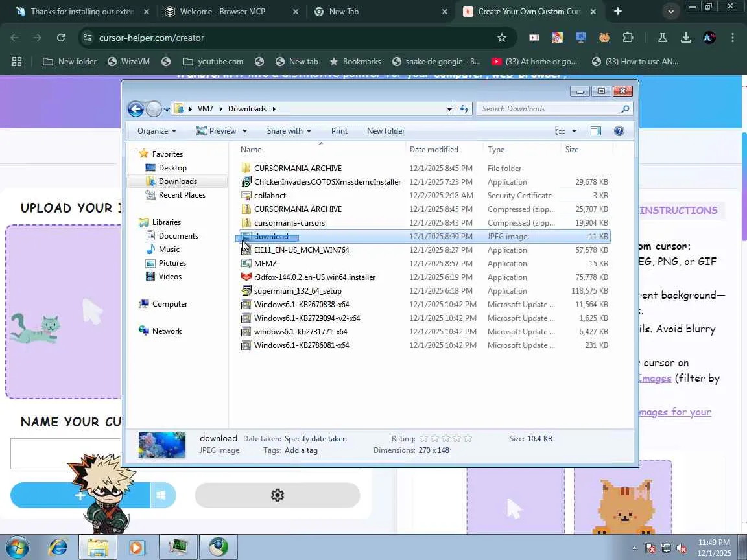Click Preview in the Explorer toolbar
The width and height of the screenshot is (747, 560).
pos(217,131)
